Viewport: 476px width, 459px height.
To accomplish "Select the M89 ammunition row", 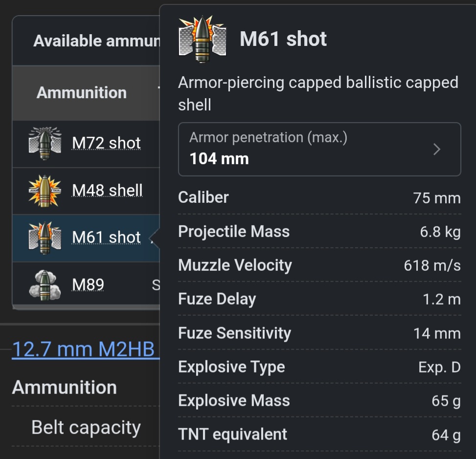I will pyautogui.click(x=88, y=284).
